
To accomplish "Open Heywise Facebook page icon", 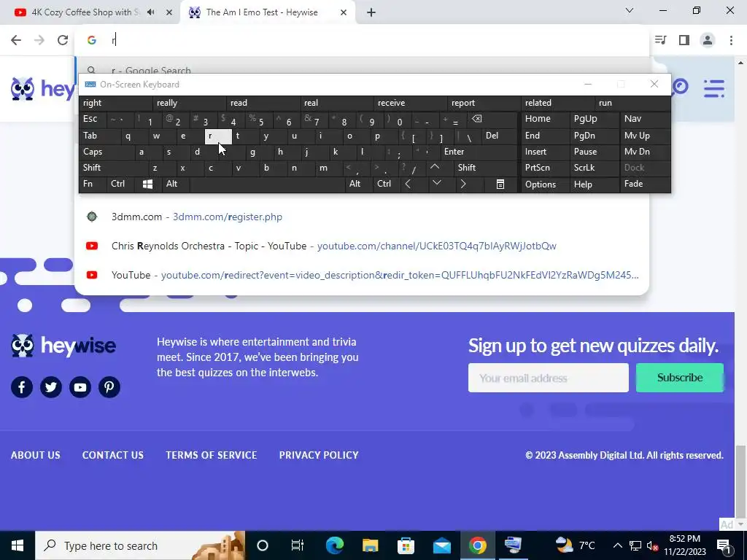I will (22, 387).
